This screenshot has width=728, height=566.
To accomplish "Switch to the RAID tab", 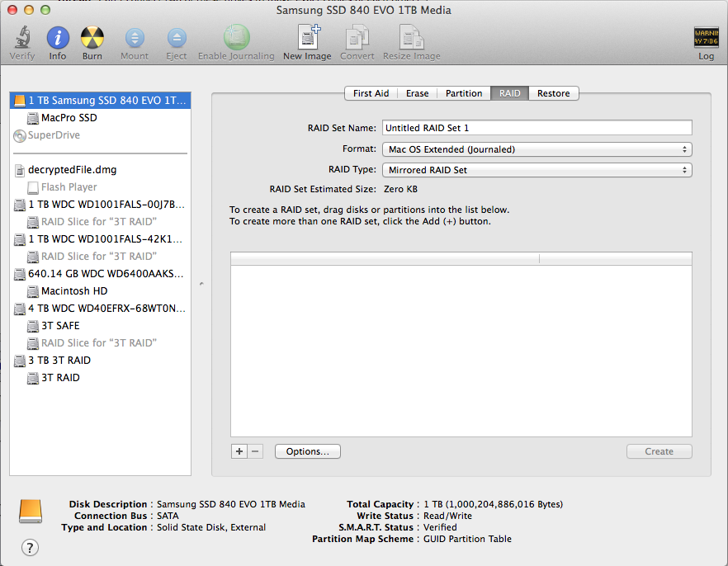I will pyautogui.click(x=509, y=93).
